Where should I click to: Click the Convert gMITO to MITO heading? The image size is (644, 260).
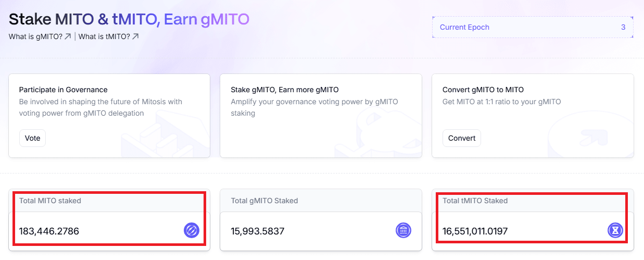[483, 90]
